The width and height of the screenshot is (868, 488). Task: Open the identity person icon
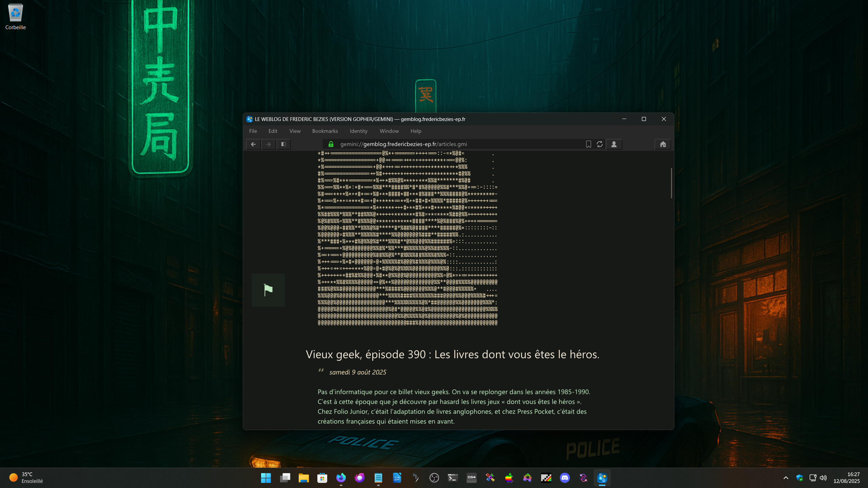pos(614,144)
